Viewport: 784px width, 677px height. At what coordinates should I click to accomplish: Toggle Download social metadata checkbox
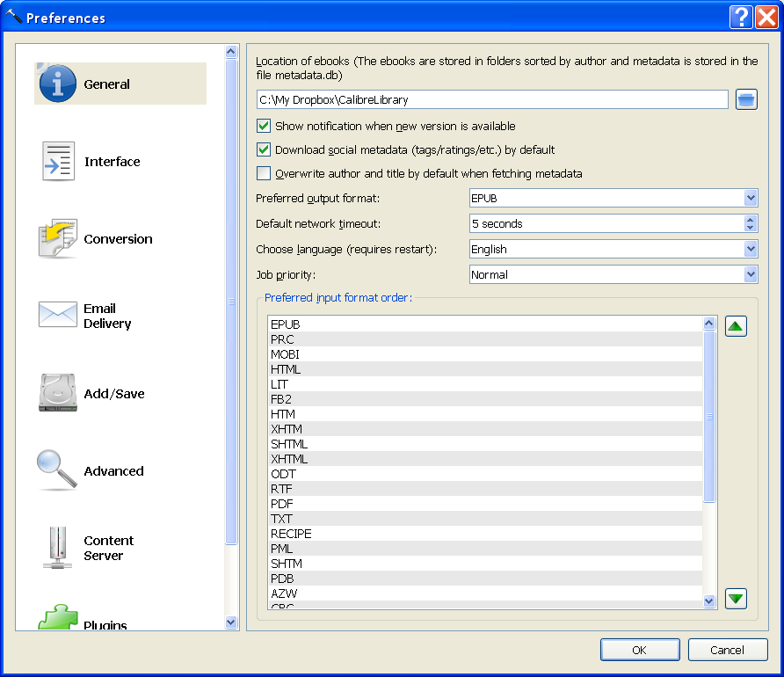point(264,149)
